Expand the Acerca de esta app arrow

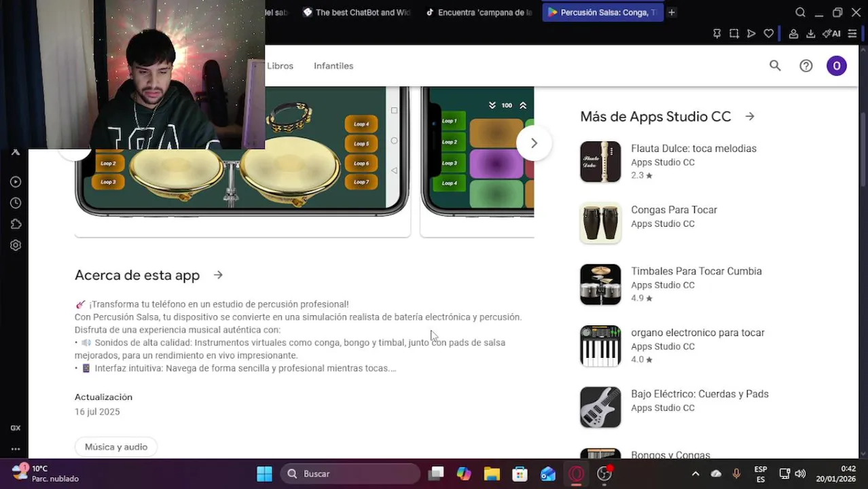(218, 275)
